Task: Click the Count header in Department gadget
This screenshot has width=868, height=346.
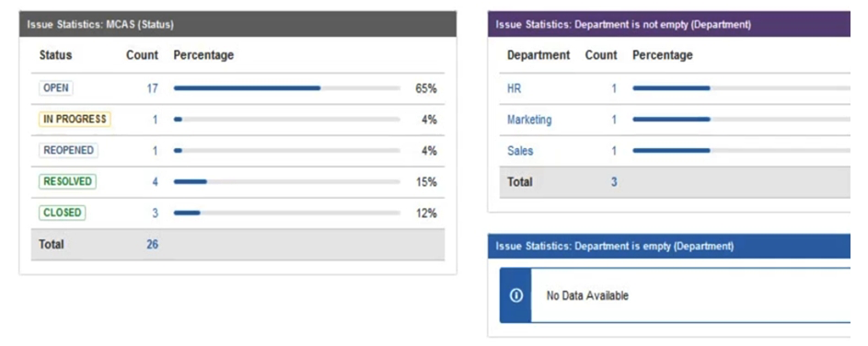Action: tap(601, 55)
